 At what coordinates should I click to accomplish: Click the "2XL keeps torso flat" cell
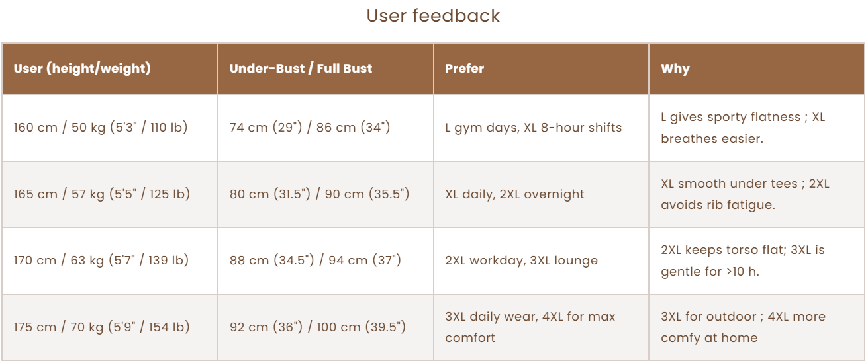[x=742, y=261]
